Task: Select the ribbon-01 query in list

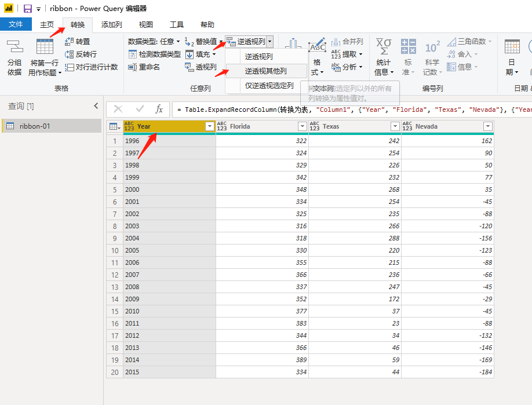Action: [x=35, y=126]
